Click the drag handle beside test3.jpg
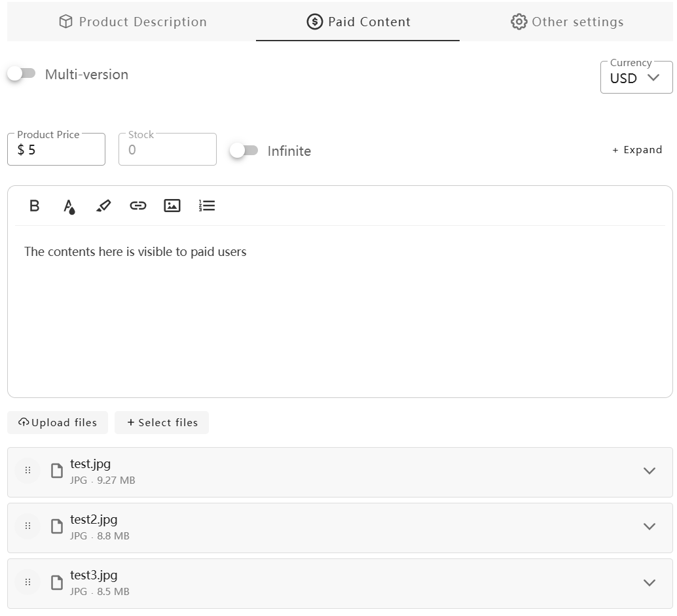677x616 pixels. pyautogui.click(x=27, y=582)
